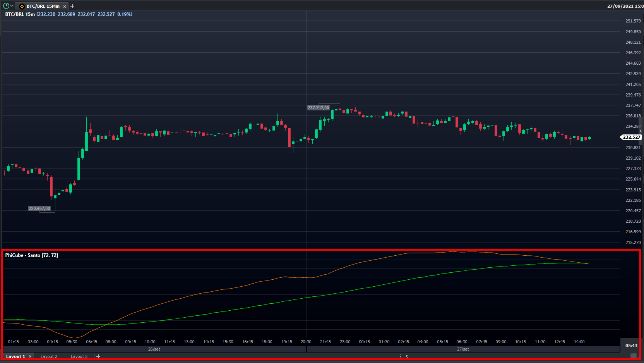Click the grey square button at bottom right

[x=633, y=356]
